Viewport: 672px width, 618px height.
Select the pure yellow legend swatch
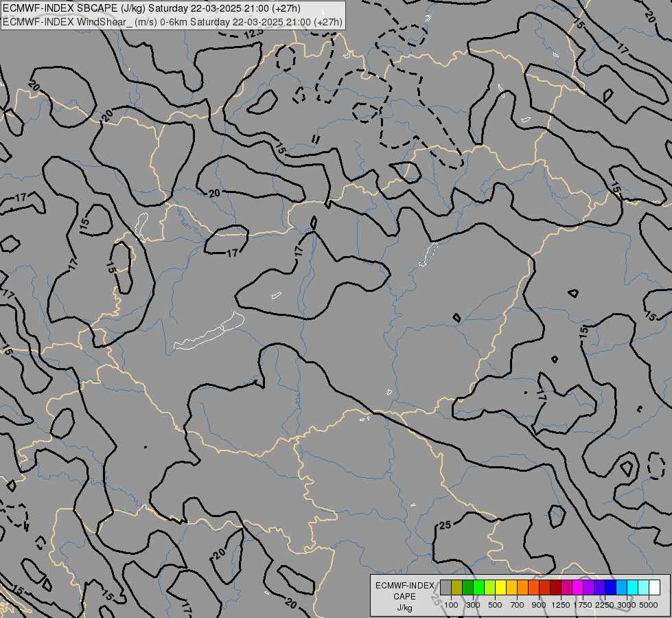pos(500,588)
